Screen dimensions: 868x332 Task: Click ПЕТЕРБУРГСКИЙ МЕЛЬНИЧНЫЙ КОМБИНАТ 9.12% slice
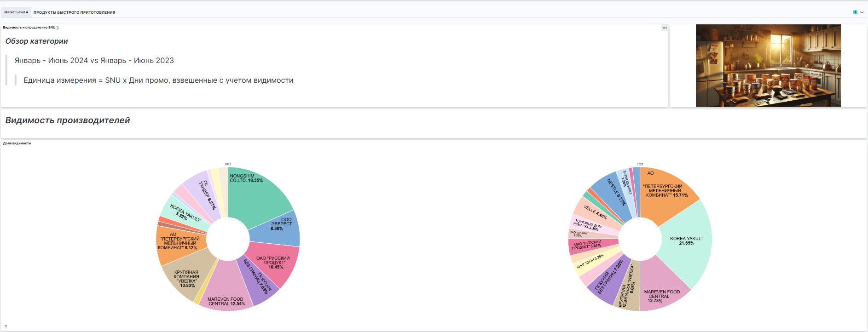coord(180,244)
